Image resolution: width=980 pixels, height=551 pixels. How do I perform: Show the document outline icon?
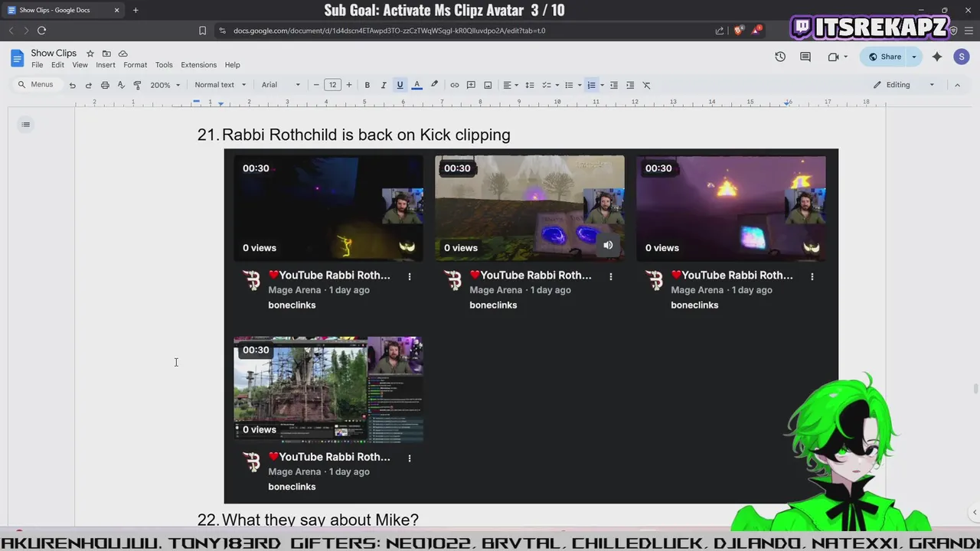pos(25,124)
